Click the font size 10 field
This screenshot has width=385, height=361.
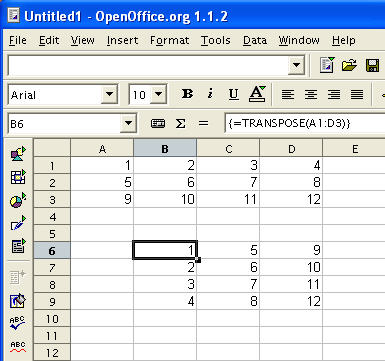pyautogui.click(x=140, y=95)
